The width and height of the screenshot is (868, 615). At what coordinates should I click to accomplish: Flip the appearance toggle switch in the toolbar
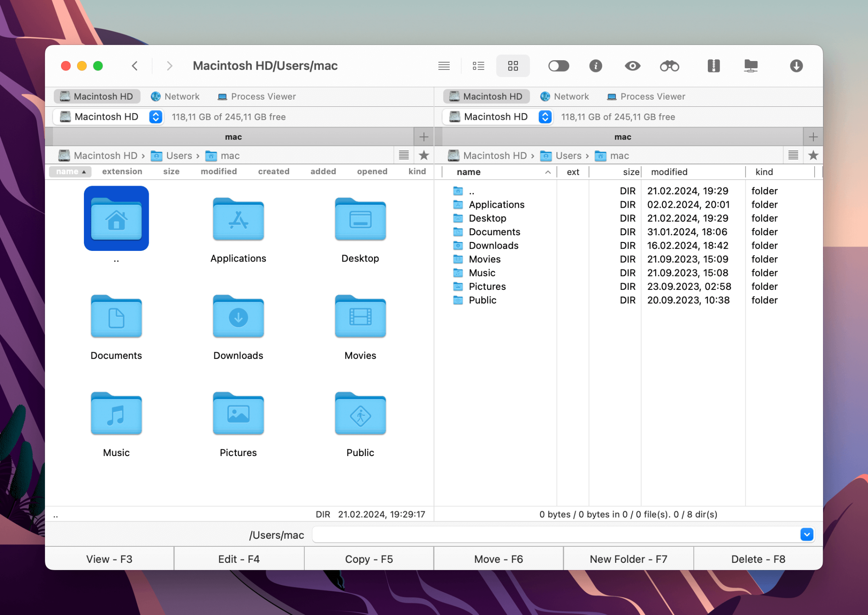click(559, 66)
